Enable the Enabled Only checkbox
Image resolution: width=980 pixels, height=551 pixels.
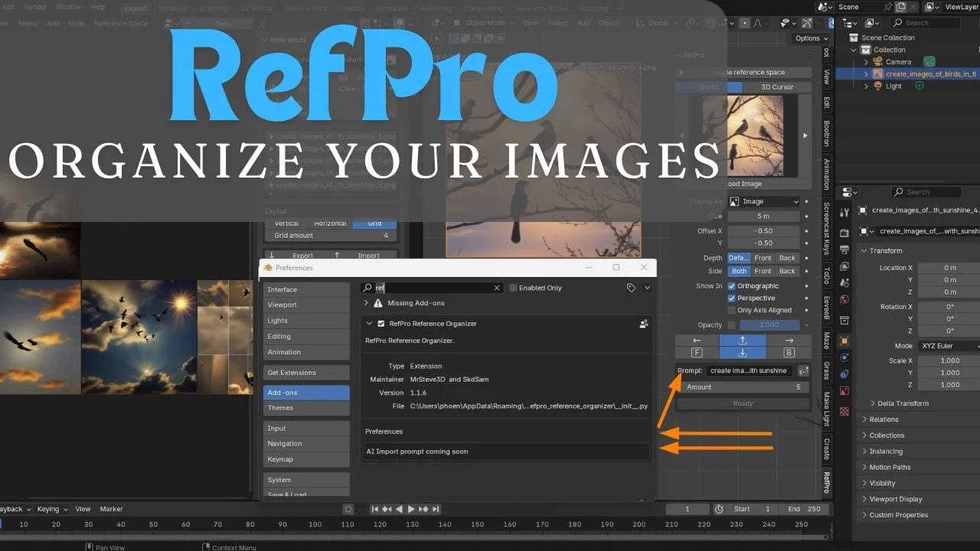coord(513,288)
